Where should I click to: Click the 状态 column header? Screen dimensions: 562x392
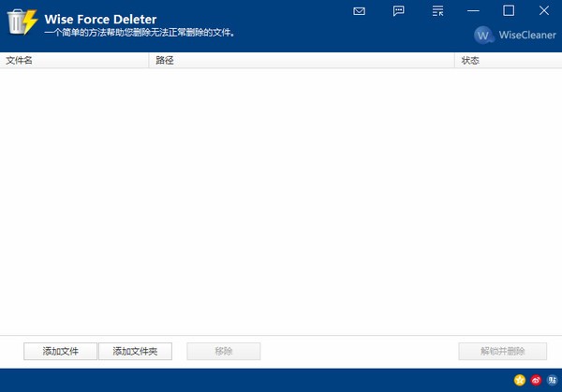(x=507, y=60)
